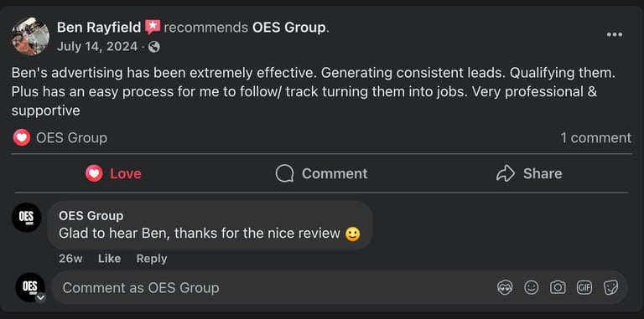Switch commenting identity via OES avatar chevron
644x319 pixels.
[40, 298]
